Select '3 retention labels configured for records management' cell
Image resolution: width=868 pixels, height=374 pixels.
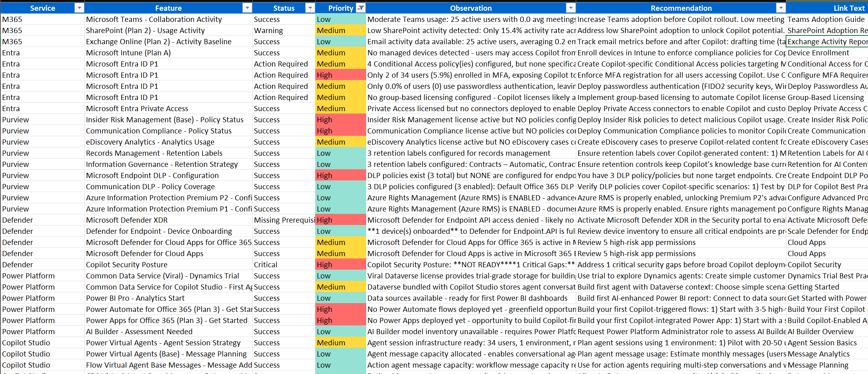(471, 153)
